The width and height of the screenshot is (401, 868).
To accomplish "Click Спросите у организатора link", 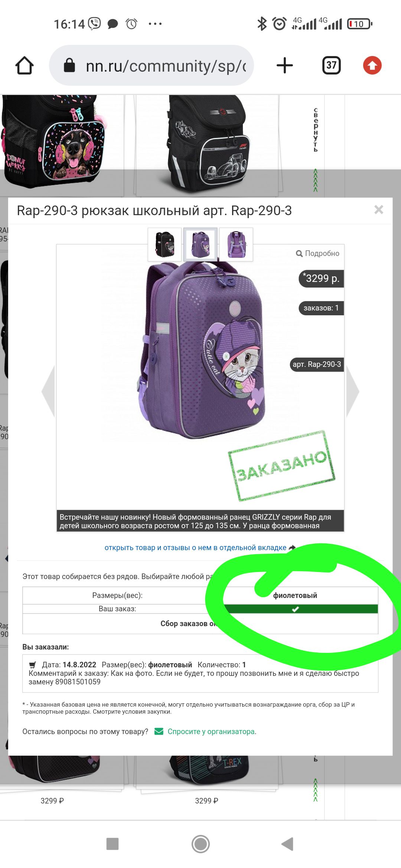I will [x=211, y=731].
